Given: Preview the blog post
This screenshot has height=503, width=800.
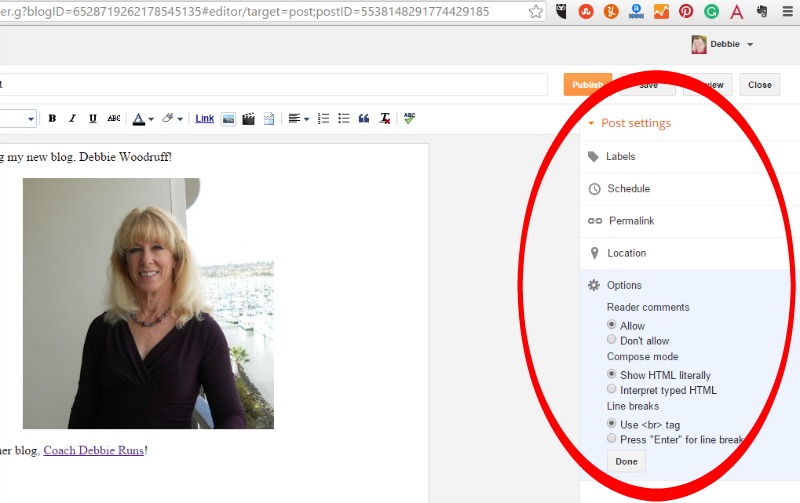Looking at the screenshot, I should click(708, 85).
